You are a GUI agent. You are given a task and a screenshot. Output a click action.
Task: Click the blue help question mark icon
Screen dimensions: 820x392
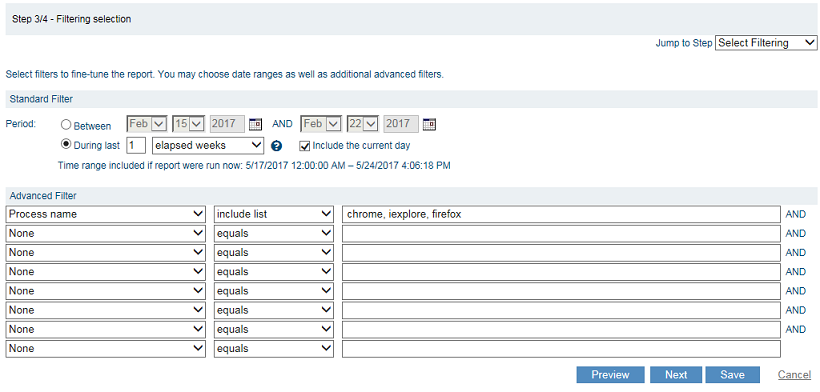tap(277, 146)
